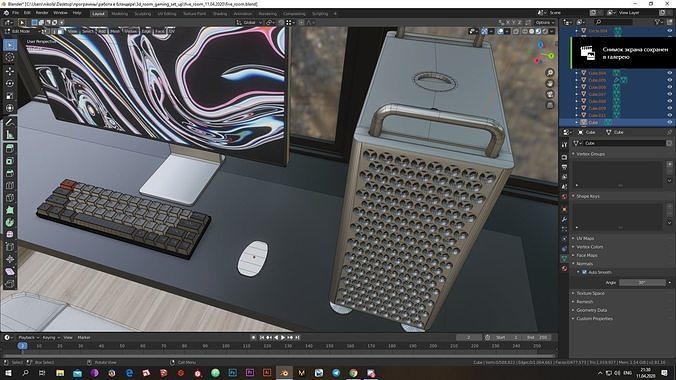Image resolution: width=676 pixels, height=380 pixels.
Task: Expand the Custom Properties panel
Action: click(x=594, y=319)
